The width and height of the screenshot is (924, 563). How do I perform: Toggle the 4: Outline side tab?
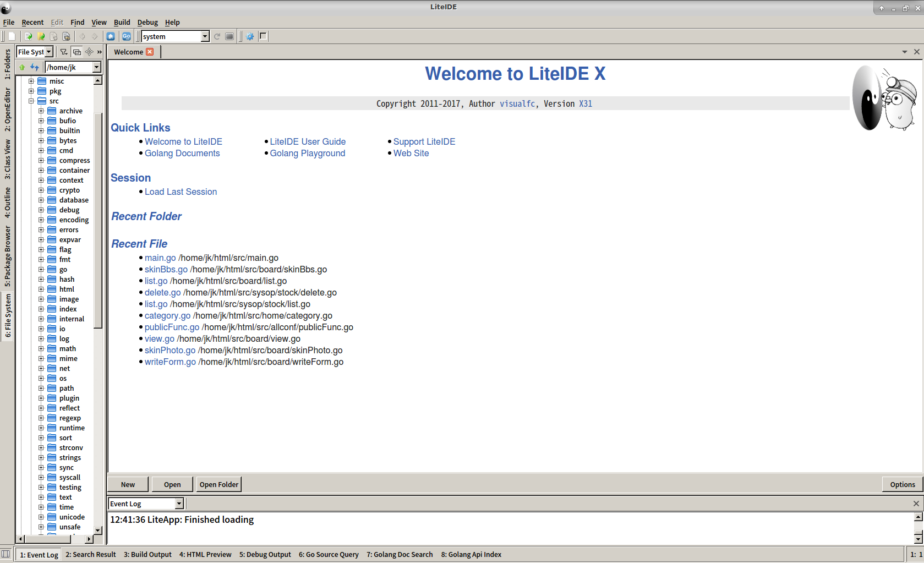pos(8,202)
